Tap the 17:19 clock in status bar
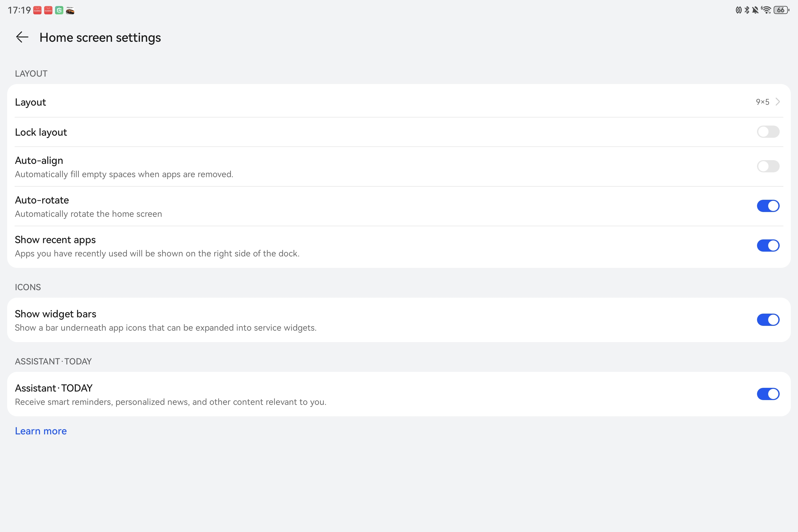The height and width of the screenshot is (532, 798). point(19,11)
